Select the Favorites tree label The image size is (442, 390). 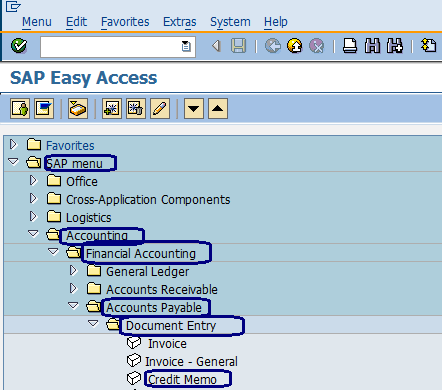pyautogui.click(x=70, y=146)
